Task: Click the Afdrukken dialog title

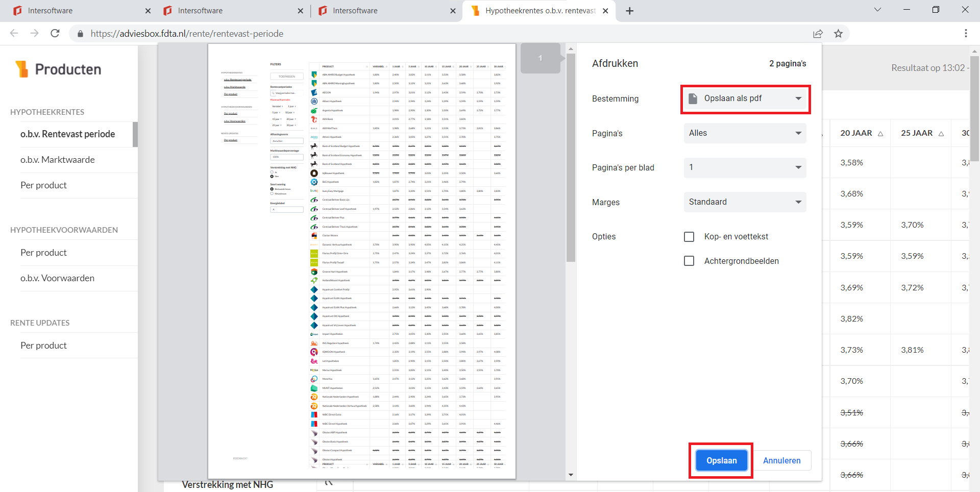Action: click(615, 64)
